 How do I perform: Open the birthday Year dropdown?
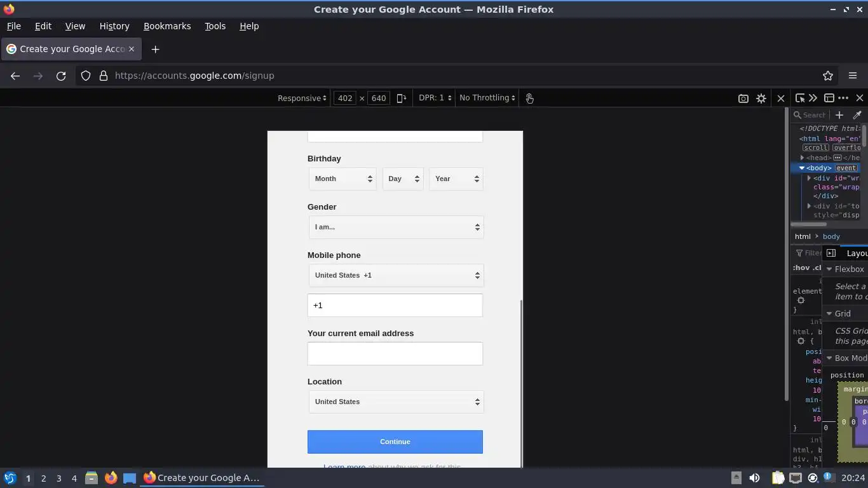coord(456,179)
